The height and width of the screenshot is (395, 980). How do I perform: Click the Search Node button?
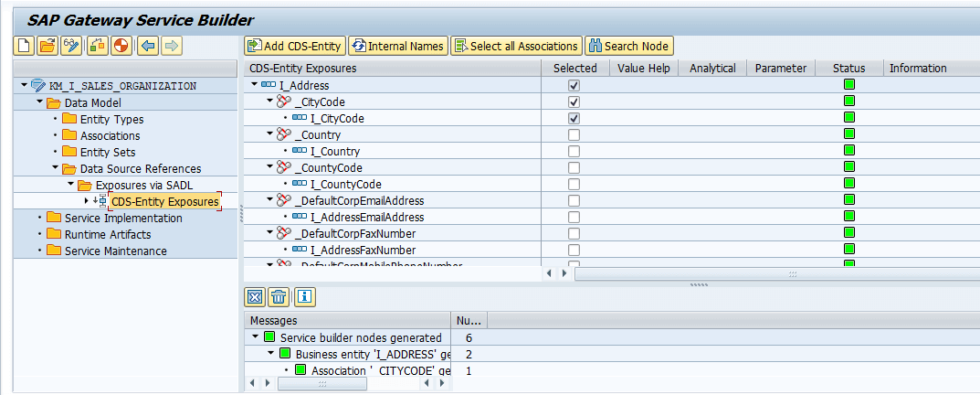point(628,46)
